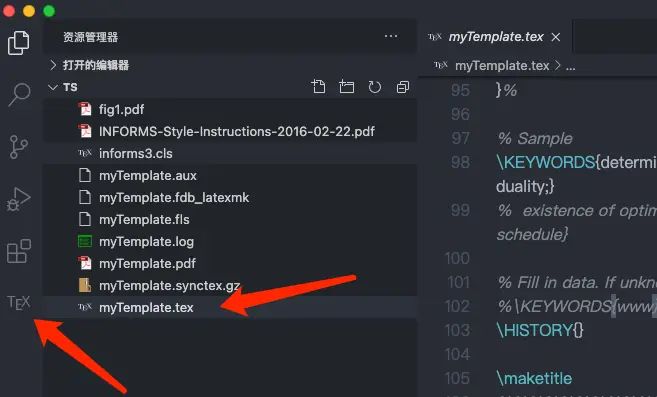
Task: Click the New Folder icon in TS header
Action: pos(347,87)
